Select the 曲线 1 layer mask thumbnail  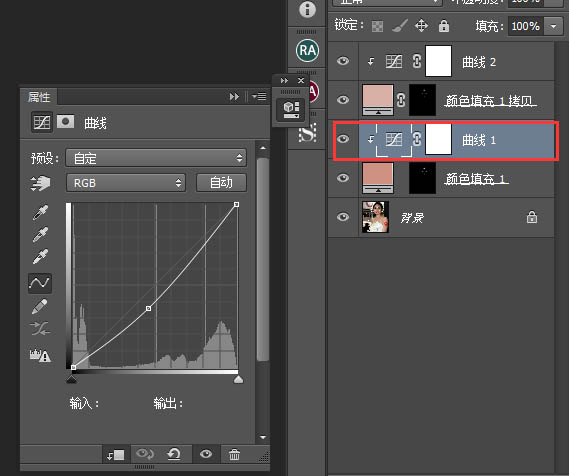438,139
